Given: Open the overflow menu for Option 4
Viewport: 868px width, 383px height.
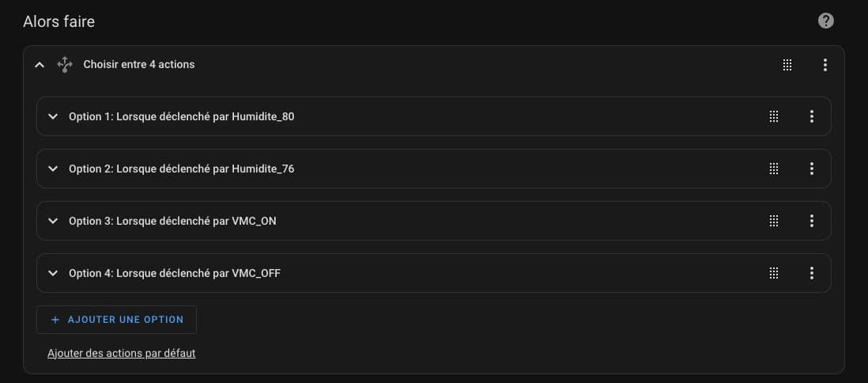Looking at the screenshot, I should click(x=812, y=273).
